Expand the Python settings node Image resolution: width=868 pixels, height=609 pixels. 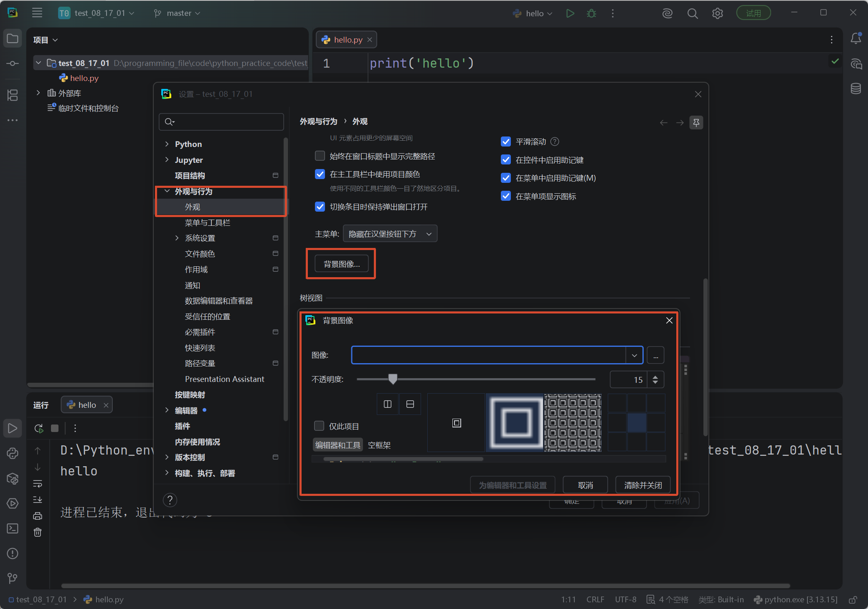tap(167, 144)
